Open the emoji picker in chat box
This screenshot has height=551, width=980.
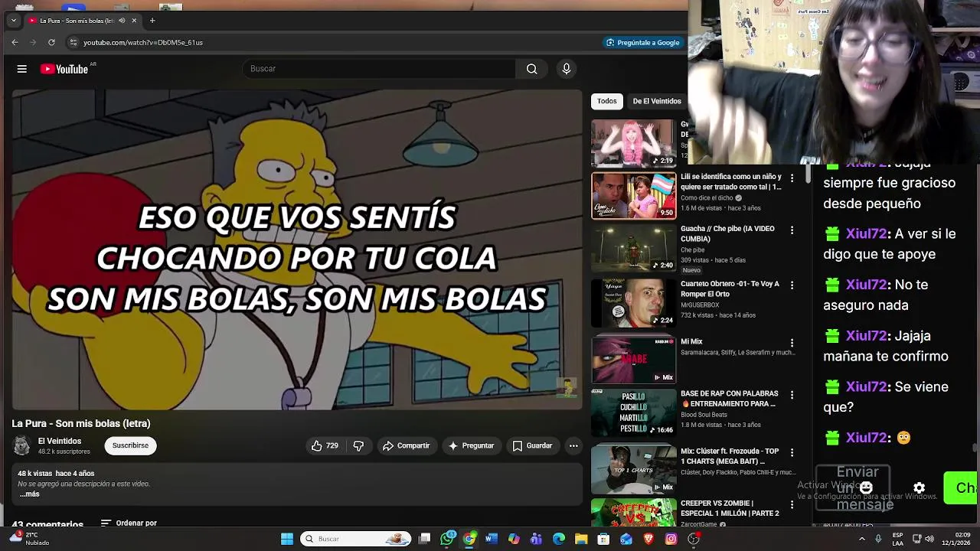click(866, 487)
